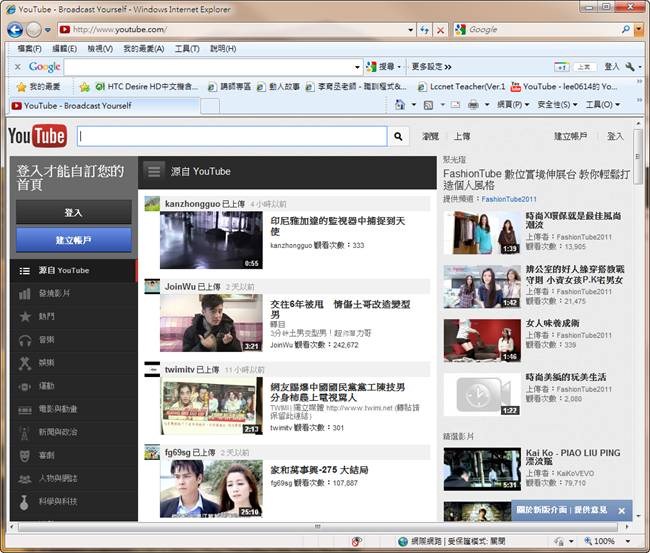The width and height of the screenshot is (650, 553).
Task: Click the blue 建立帳戶 sidebar button
Action: [74, 240]
